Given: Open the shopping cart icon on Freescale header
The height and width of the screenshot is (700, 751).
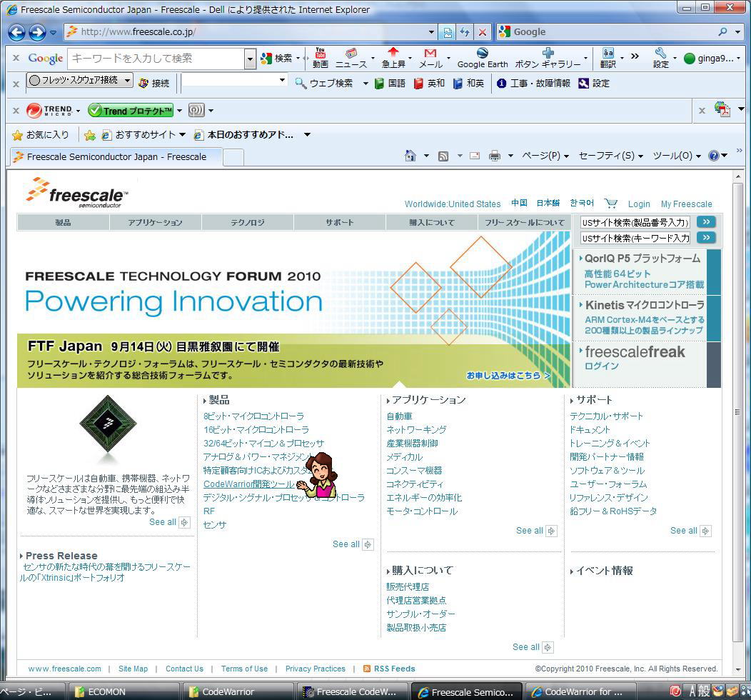Looking at the screenshot, I should tap(610, 204).
